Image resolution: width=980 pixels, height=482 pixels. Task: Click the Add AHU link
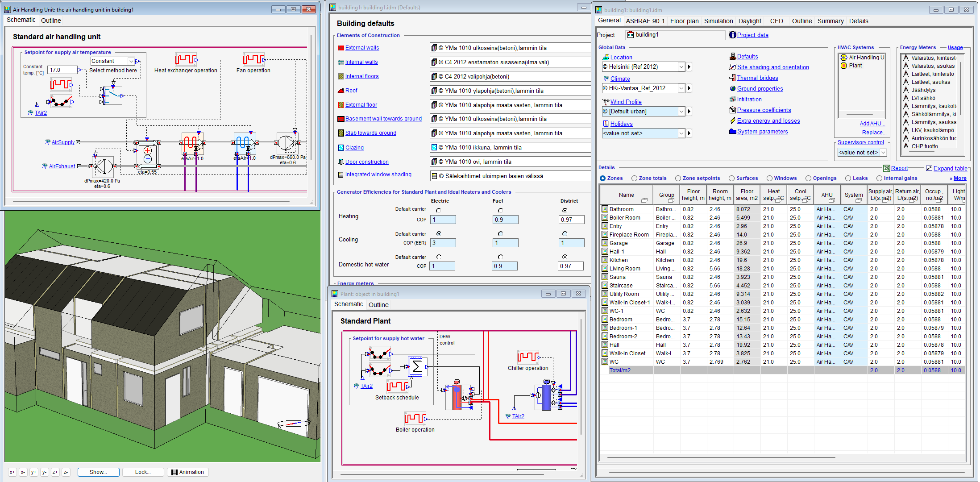(x=872, y=124)
